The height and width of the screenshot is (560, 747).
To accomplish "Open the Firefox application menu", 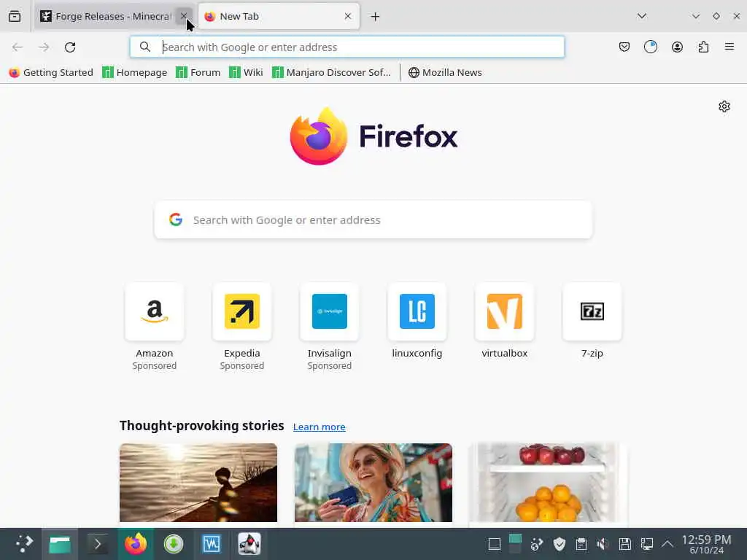I will click(729, 47).
